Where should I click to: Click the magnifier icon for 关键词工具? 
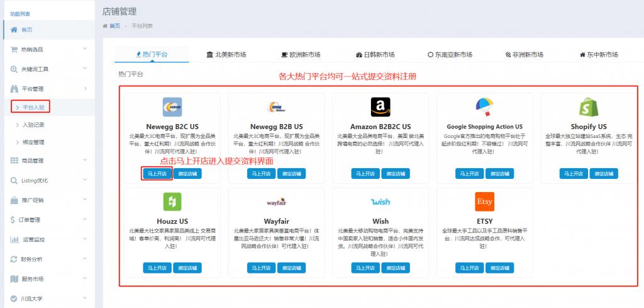14,69
